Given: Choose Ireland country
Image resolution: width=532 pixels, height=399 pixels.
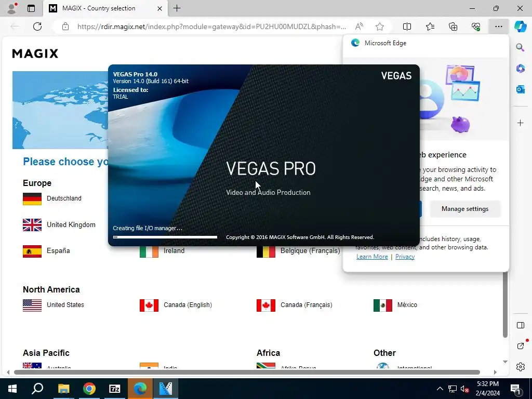Looking at the screenshot, I should pos(162,251).
